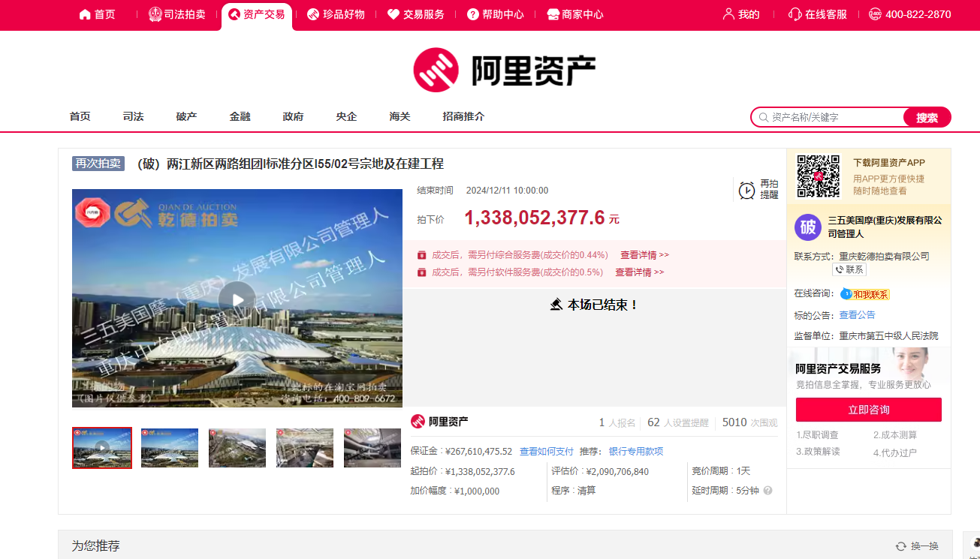Image resolution: width=980 pixels, height=559 pixels.
Task: Select the second thumbnail image
Action: pos(170,448)
